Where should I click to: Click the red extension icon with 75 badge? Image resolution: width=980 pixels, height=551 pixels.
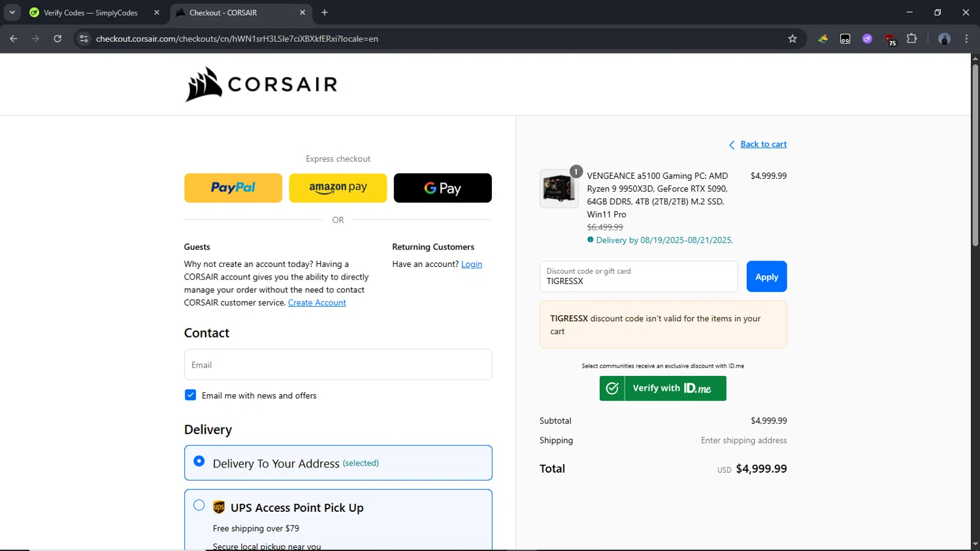point(890,39)
